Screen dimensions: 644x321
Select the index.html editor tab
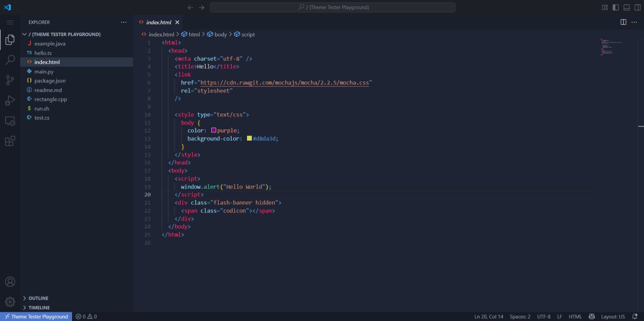tap(158, 22)
